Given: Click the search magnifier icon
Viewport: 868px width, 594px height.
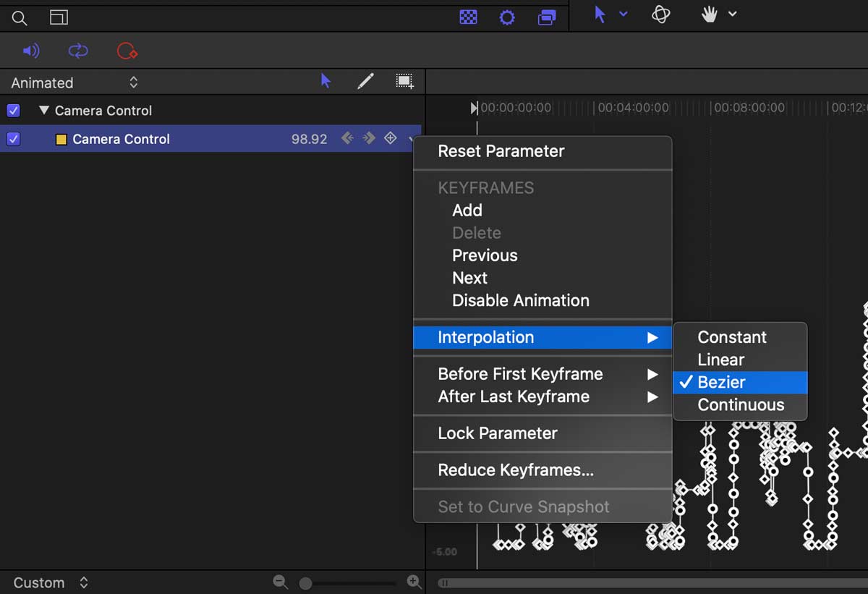Looking at the screenshot, I should (20, 17).
